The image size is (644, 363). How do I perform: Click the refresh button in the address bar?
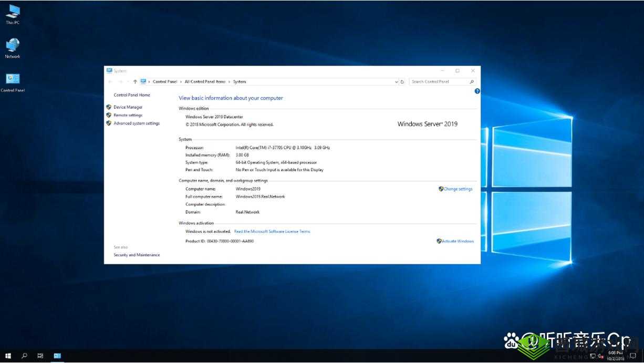[403, 81]
